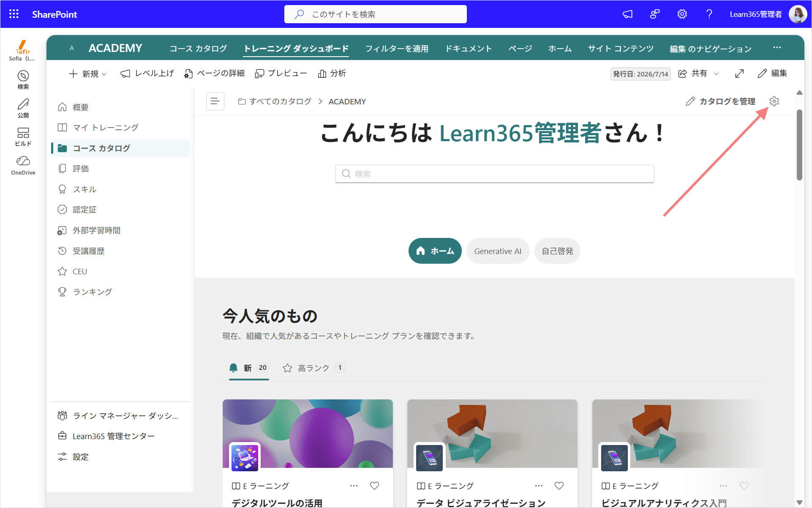Favorite the デジタルツールの活用 course heart icon

pyautogui.click(x=374, y=486)
